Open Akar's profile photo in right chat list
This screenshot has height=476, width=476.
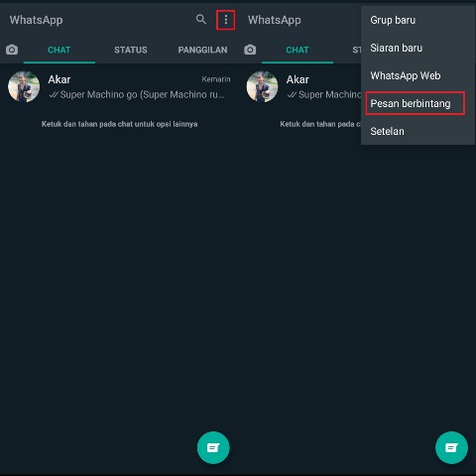[x=262, y=86]
